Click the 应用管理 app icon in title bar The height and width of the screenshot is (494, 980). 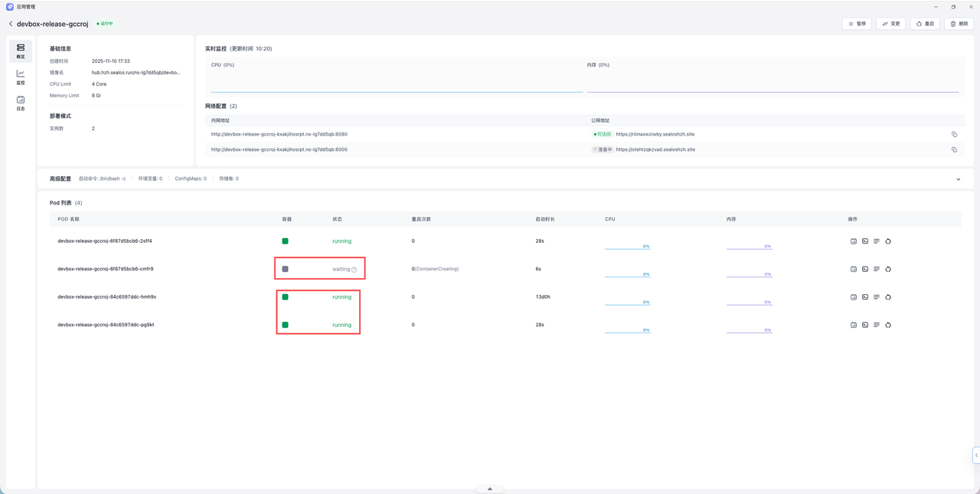[10, 7]
